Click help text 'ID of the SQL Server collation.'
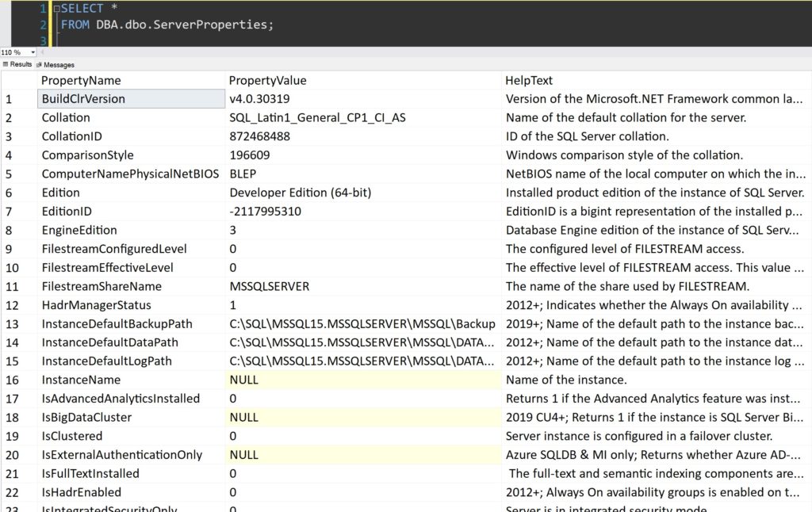The height and width of the screenshot is (512, 812). (588, 136)
